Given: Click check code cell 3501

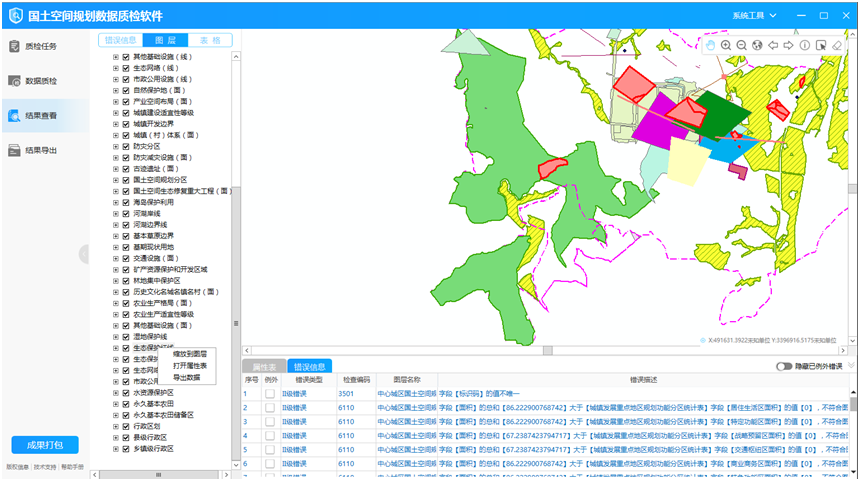Looking at the screenshot, I should [x=346, y=394].
